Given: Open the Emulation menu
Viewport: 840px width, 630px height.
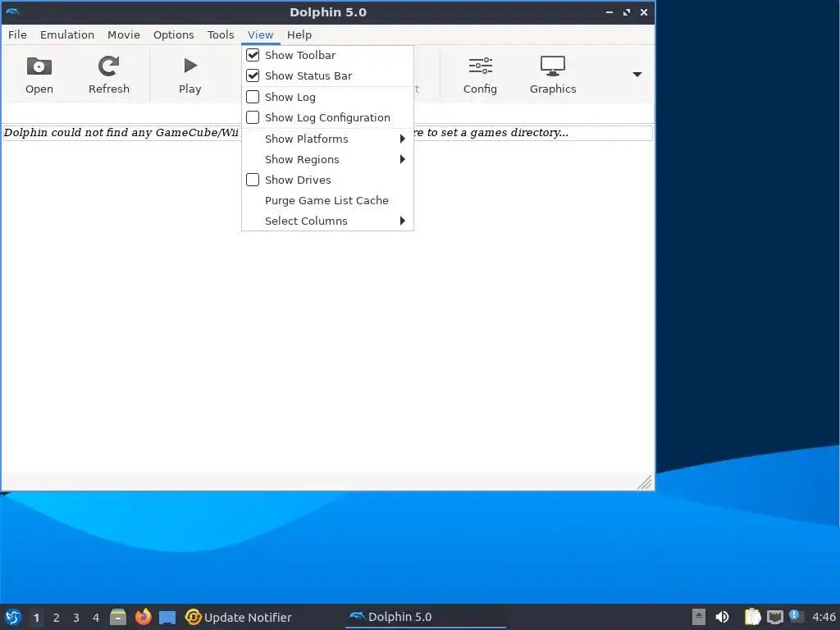Looking at the screenshot, I should pyautogui.click(x=67, y=34).
